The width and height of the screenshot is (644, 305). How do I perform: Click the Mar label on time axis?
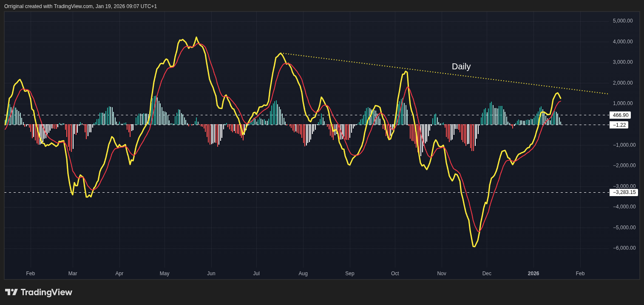pos(73,274)
